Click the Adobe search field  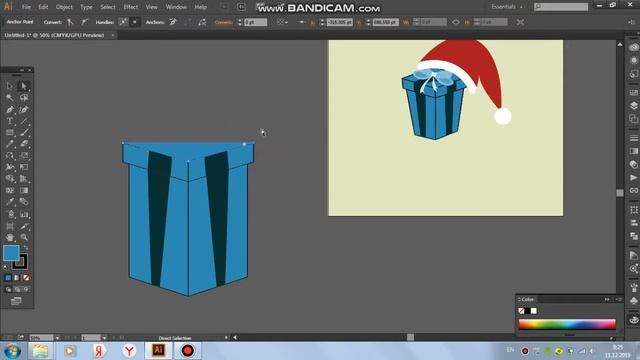point(561,7)
